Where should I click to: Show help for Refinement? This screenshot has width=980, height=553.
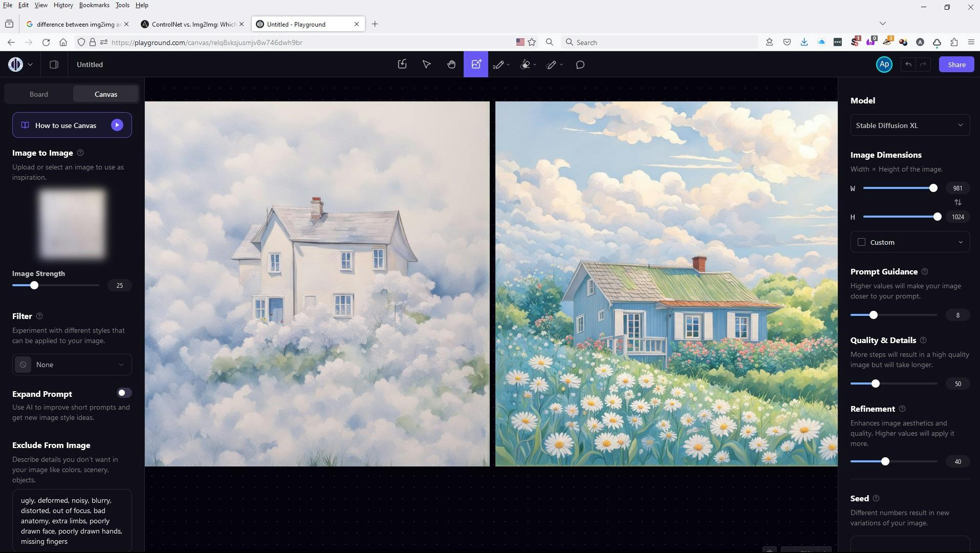[x=902, y=409]
